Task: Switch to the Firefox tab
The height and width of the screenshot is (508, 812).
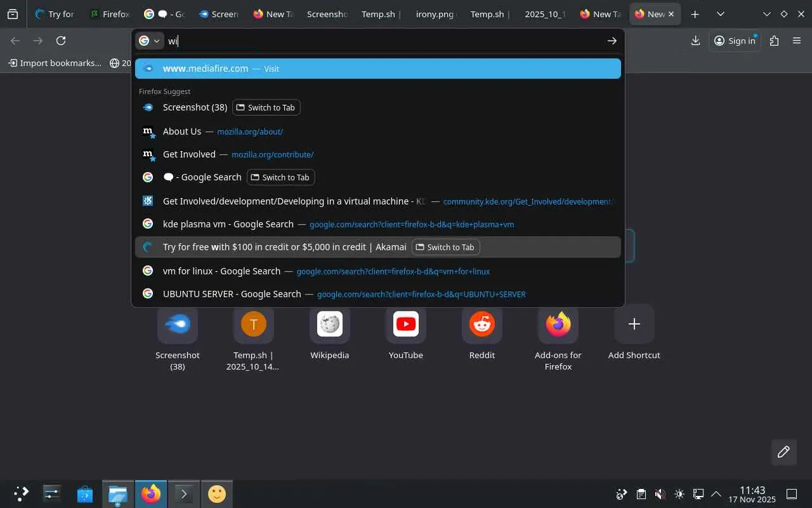Action: pyautogui.click(x=109, y=14)
